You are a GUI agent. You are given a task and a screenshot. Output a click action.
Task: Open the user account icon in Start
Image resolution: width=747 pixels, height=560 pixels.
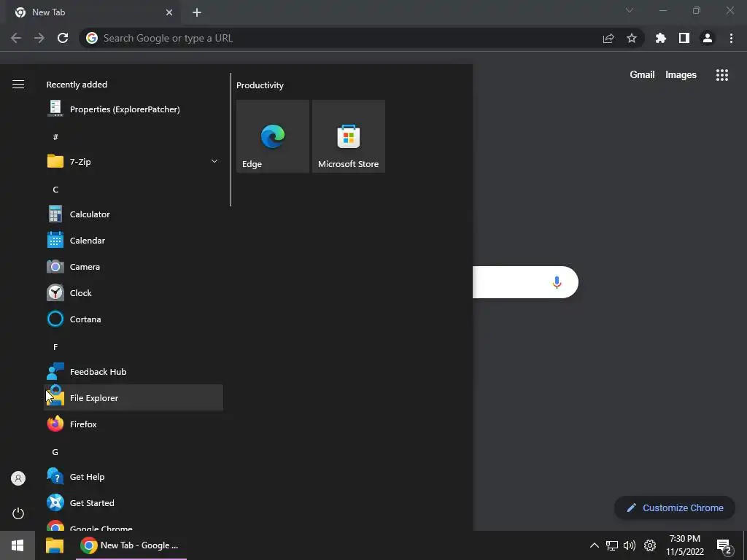(18, 478)
